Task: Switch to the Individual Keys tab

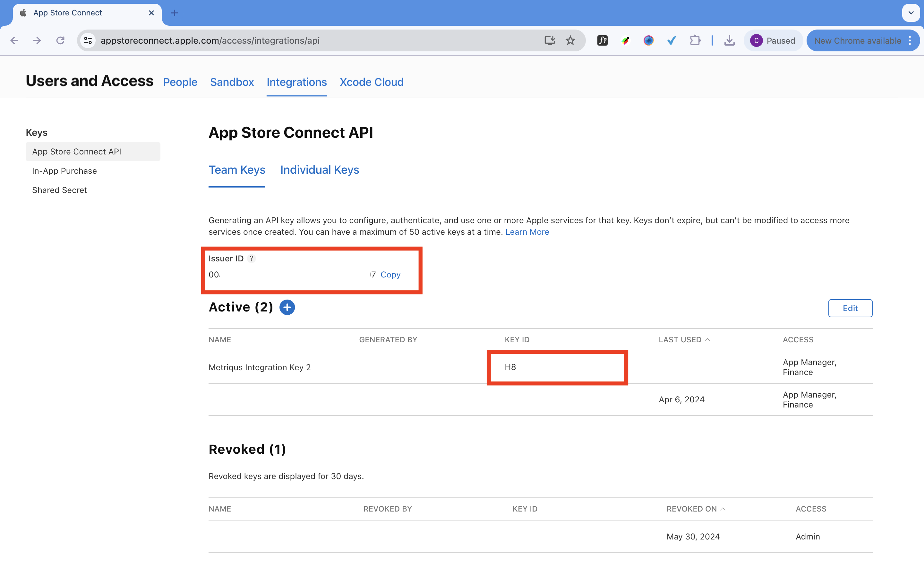Action: pos(320,170)
